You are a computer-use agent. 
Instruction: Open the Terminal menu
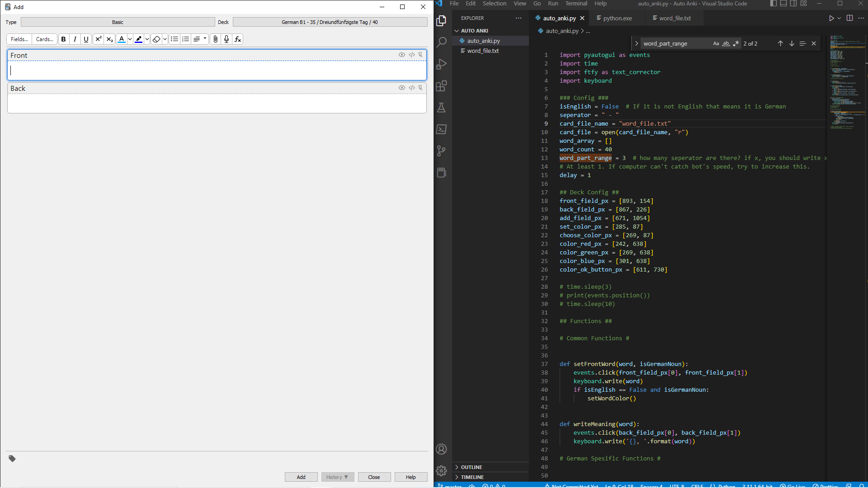pos(576,4)
